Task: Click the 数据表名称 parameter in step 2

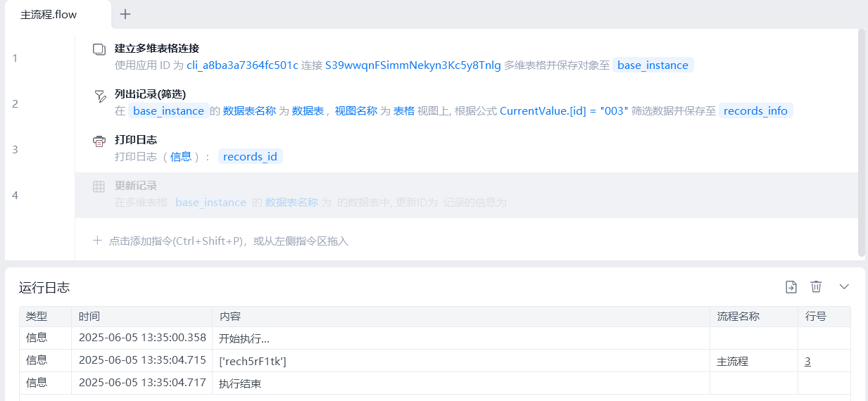Action: pyautogui.click(x=249, y=111)
